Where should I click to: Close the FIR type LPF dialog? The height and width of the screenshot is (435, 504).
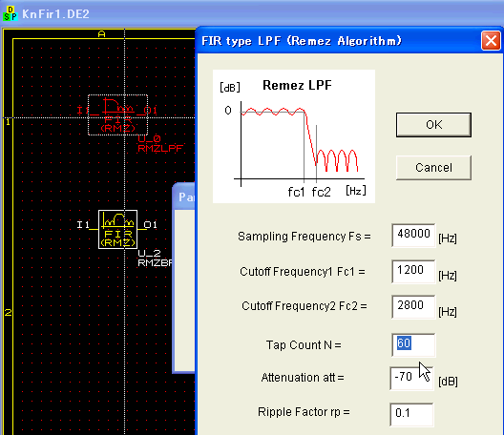point(491,41)
